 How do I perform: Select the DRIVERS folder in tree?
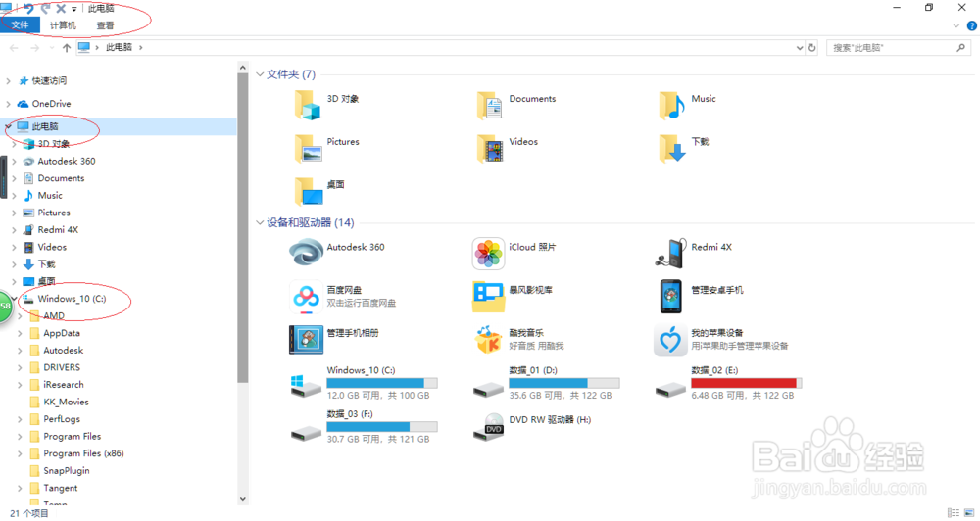[x=61, y=367]
